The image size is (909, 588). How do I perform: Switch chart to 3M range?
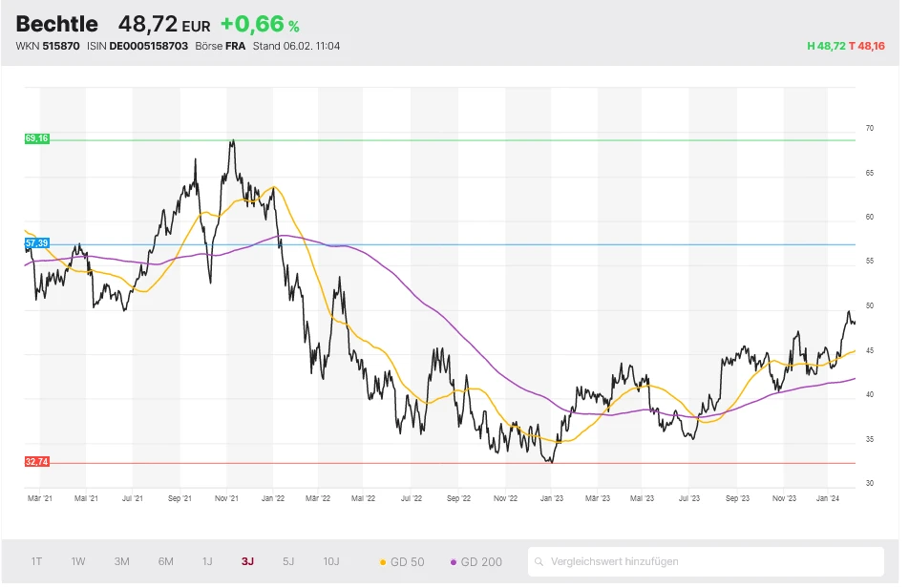click(x=121, y=561)
